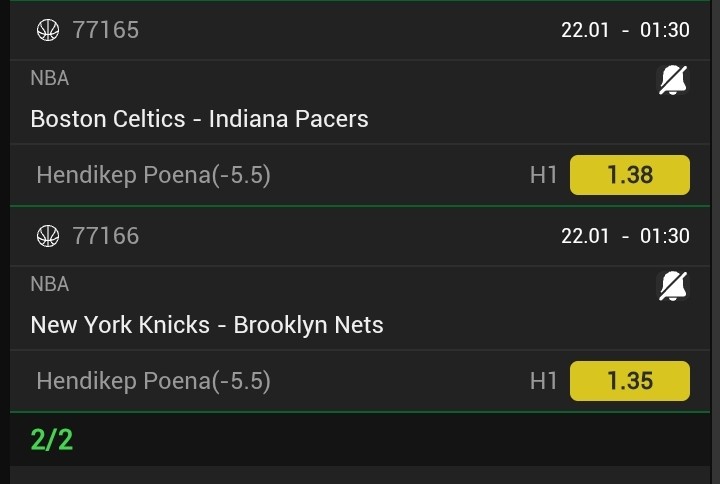Screen dimensions: 720x484
Task: Open New York Knicks - Brooklyn Nets match
Action: click(x=207, y=325)
